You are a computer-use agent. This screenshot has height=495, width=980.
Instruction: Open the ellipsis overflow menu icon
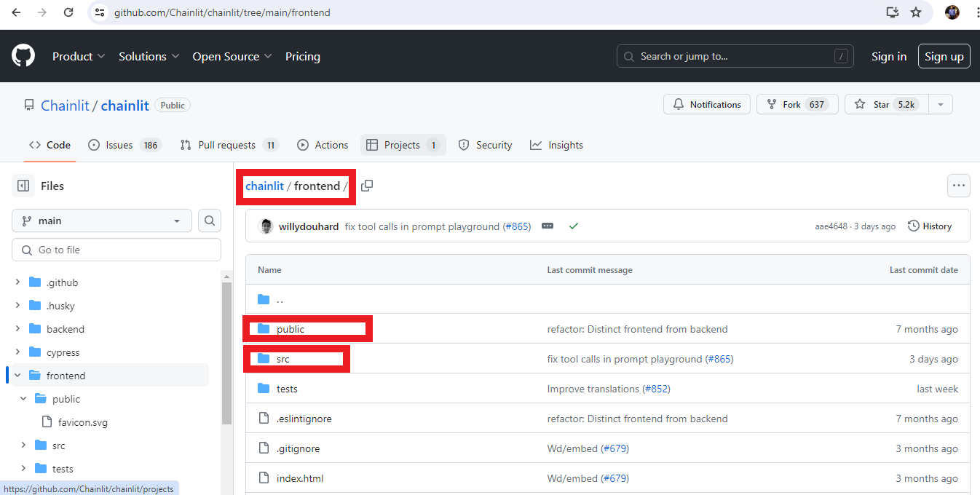click(x=958, y=186)
